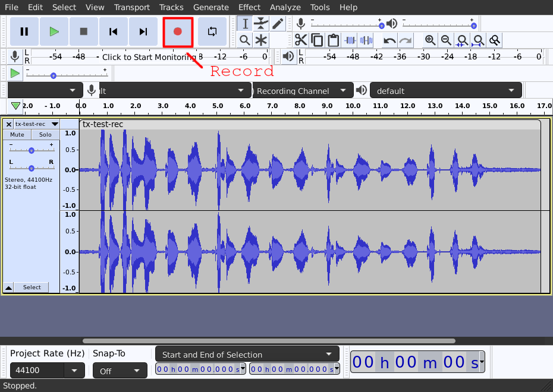Open the Generate menu
This screenshot has width=553, height=392.
211,7
